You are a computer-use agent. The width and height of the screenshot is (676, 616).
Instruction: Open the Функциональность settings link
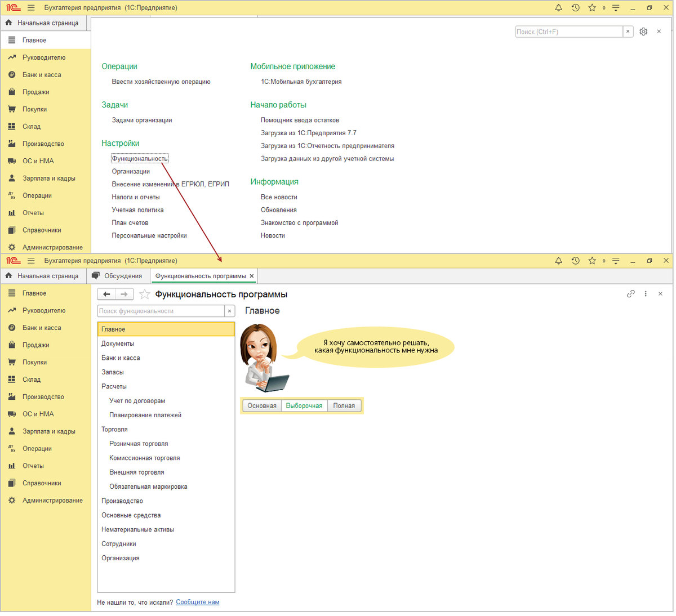tap(140, 159)
